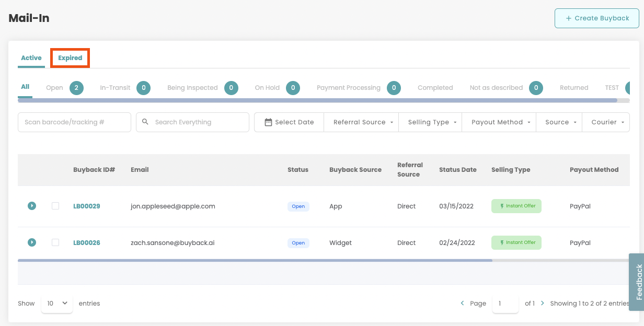Tick the checkbox for LB00026
Image resolution: width=644 pixels, height=326 pixels.
tap(55, 242)
